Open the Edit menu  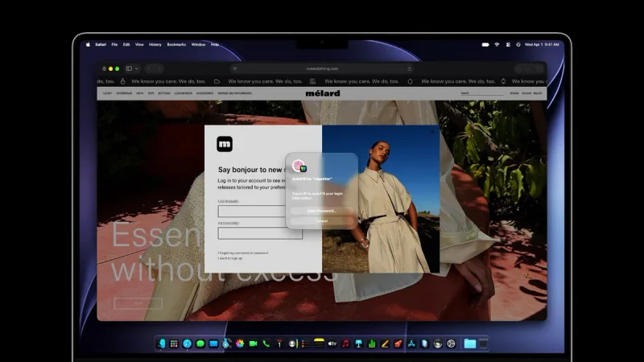click(126, 44)
